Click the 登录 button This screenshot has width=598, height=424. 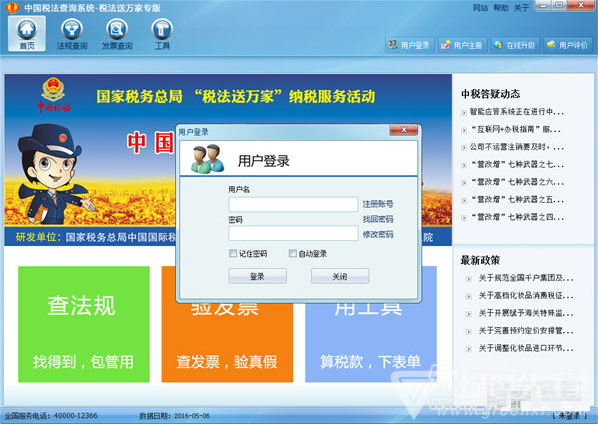coord(257,276)
